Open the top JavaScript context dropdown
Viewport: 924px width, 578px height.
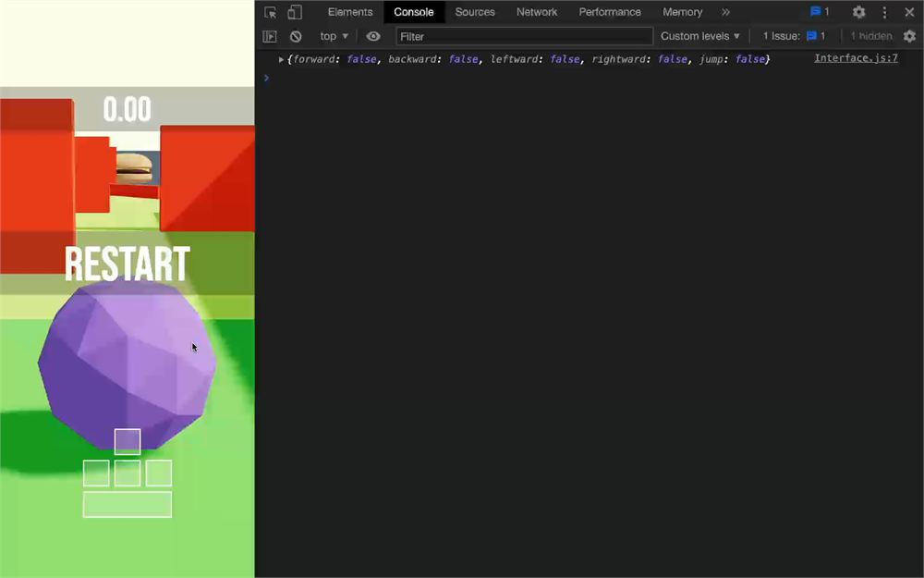pyautogui.click(x=334, y=37)
